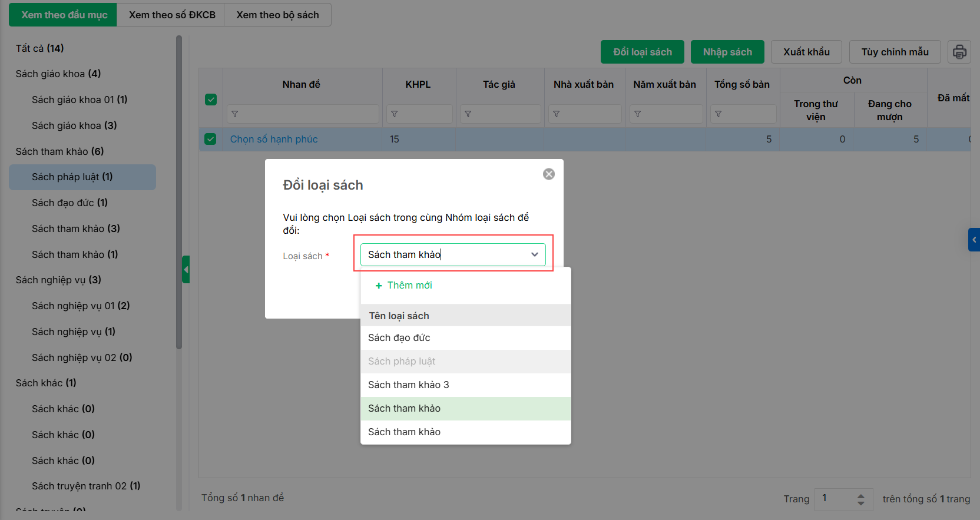980x520 pixels.
Task: Click the green sidebar collapse arrow
Action: [186, 270]
